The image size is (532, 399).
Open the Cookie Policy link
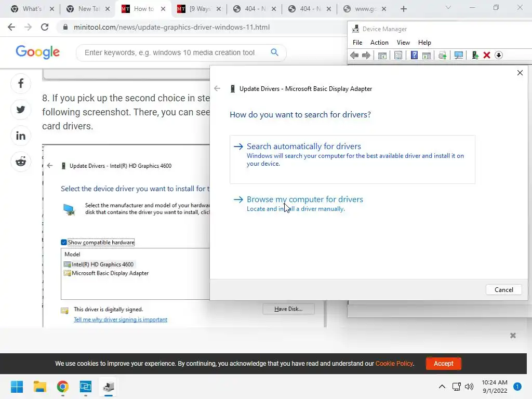click(x=394, y=363)
